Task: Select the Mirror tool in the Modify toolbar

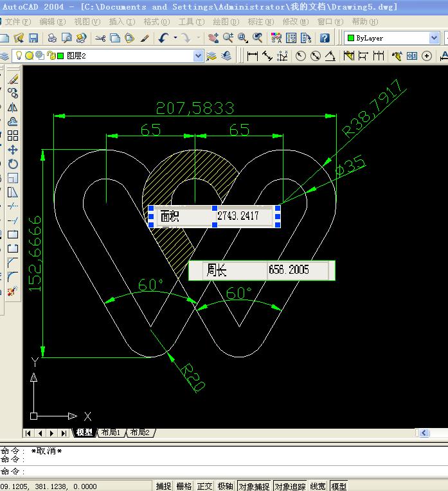Action: coord(12,107)
